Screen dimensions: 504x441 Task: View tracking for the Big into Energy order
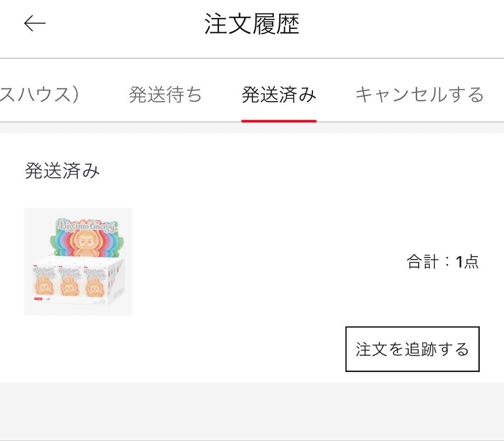[x=412, y=349]
